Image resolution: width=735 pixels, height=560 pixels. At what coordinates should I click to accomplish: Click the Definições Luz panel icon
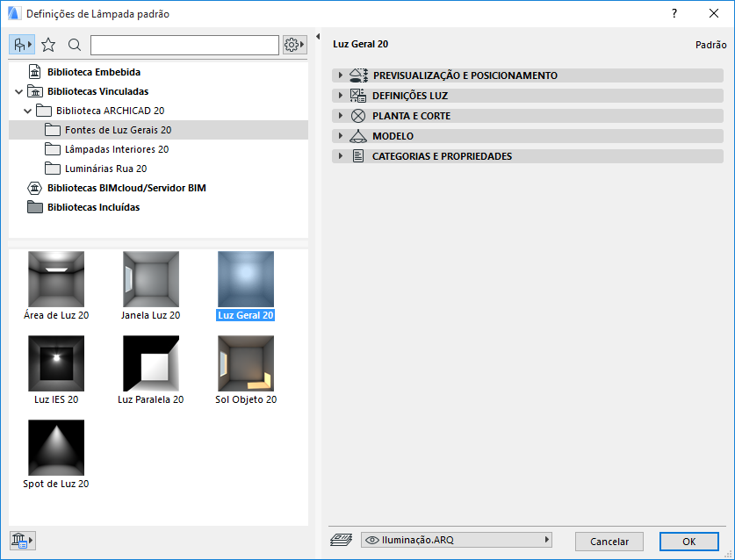(358, 95)
